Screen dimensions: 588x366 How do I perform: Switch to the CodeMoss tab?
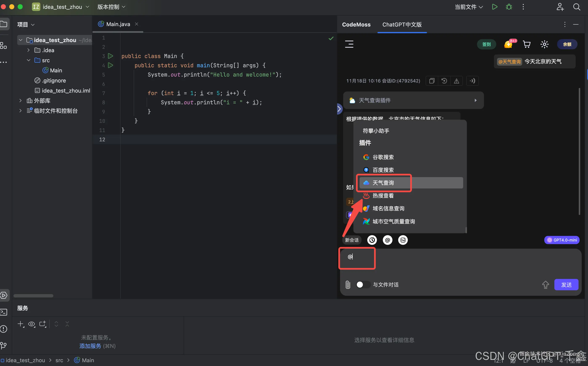356,24
